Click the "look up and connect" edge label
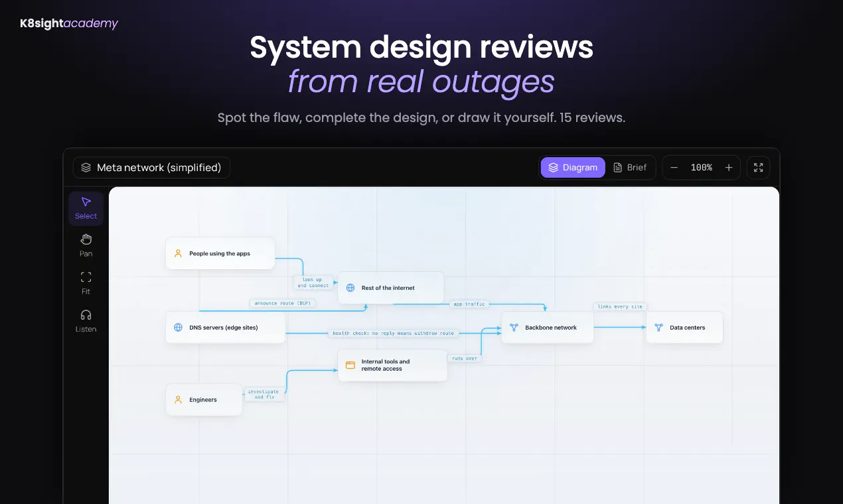Viewport: 843px width, 504px height. pos(313,283)
